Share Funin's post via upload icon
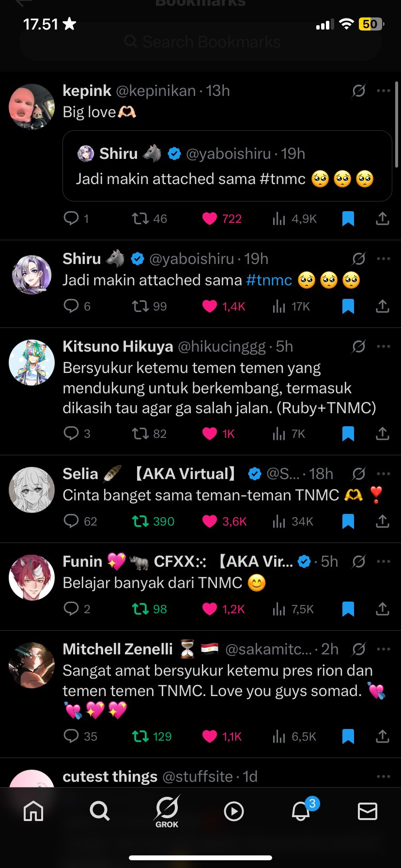 click(x=383, y=609)
